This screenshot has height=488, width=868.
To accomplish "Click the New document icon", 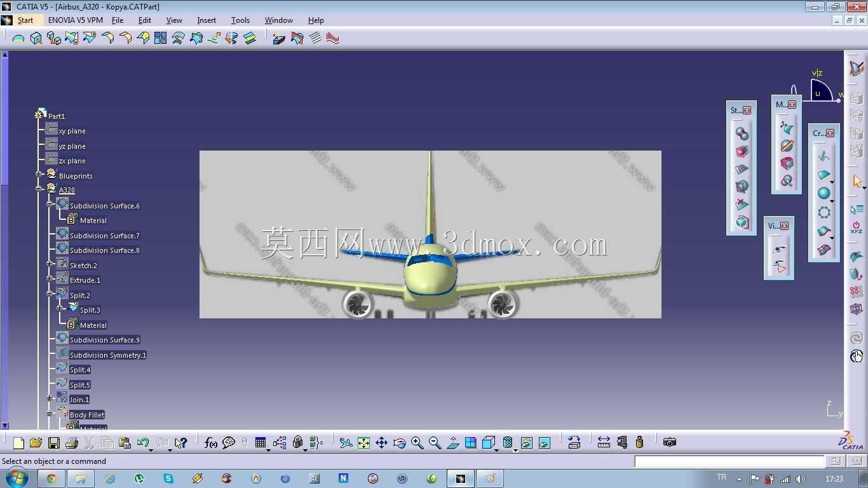I will [x=18, y=443].
